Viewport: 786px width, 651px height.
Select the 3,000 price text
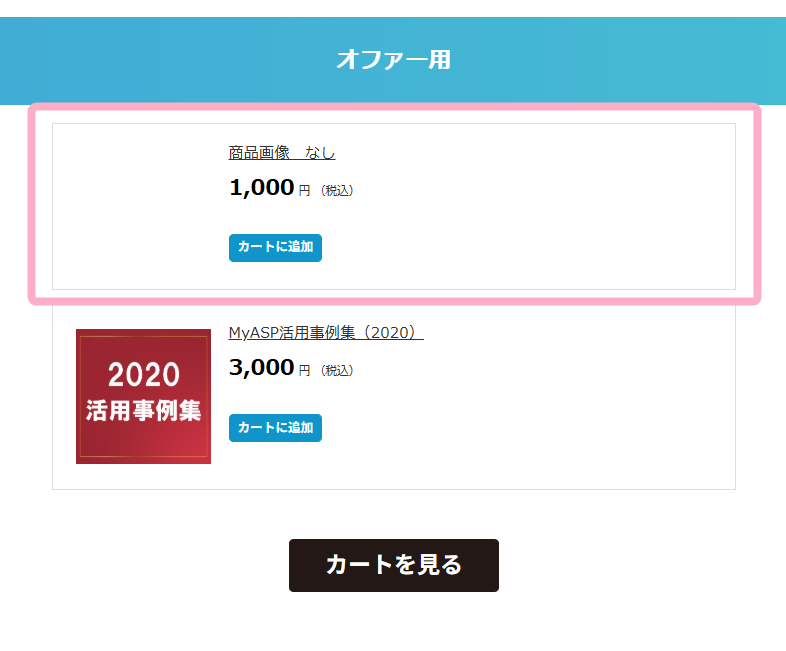click(x=262, y=367)
